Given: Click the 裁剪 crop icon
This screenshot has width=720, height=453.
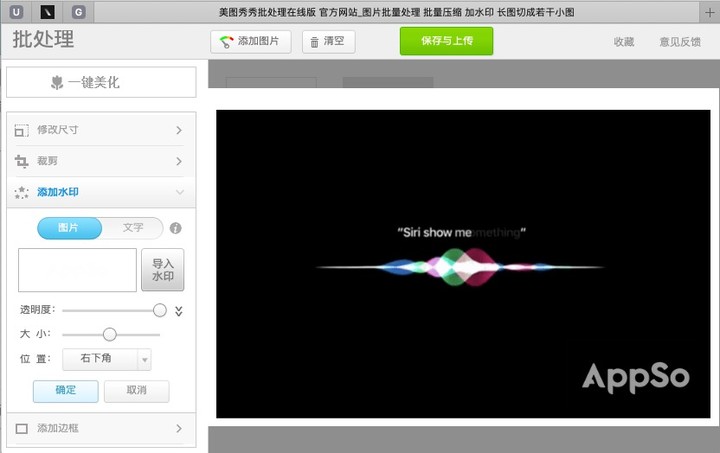Looking at the screenshot, I should tap(21, 162).
